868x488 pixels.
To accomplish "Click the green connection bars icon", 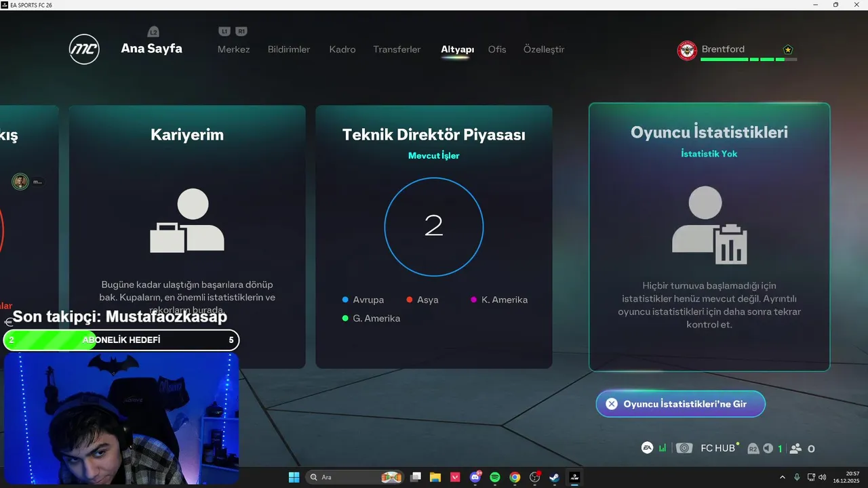I will [663, 448].
